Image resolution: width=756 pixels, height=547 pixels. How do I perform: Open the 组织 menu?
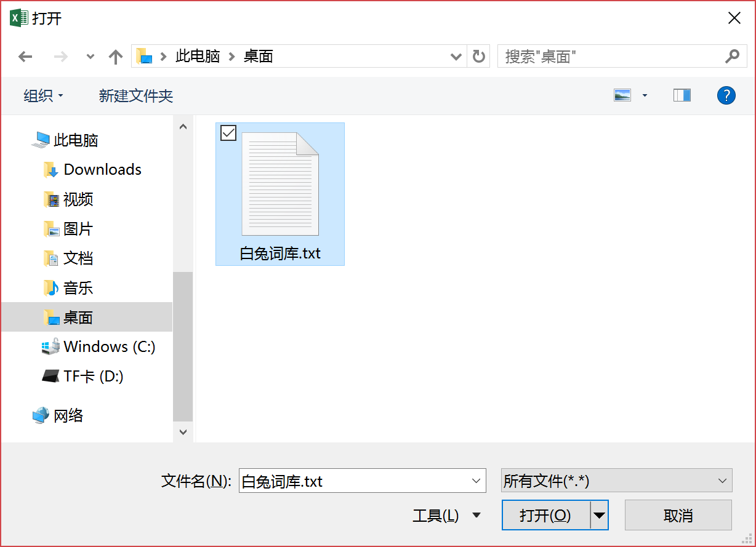pyautogui.click(x=43, y=95)
